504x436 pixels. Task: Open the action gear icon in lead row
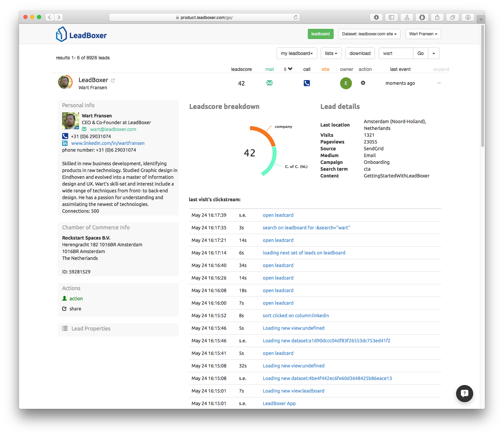click(x=363, y=83)
